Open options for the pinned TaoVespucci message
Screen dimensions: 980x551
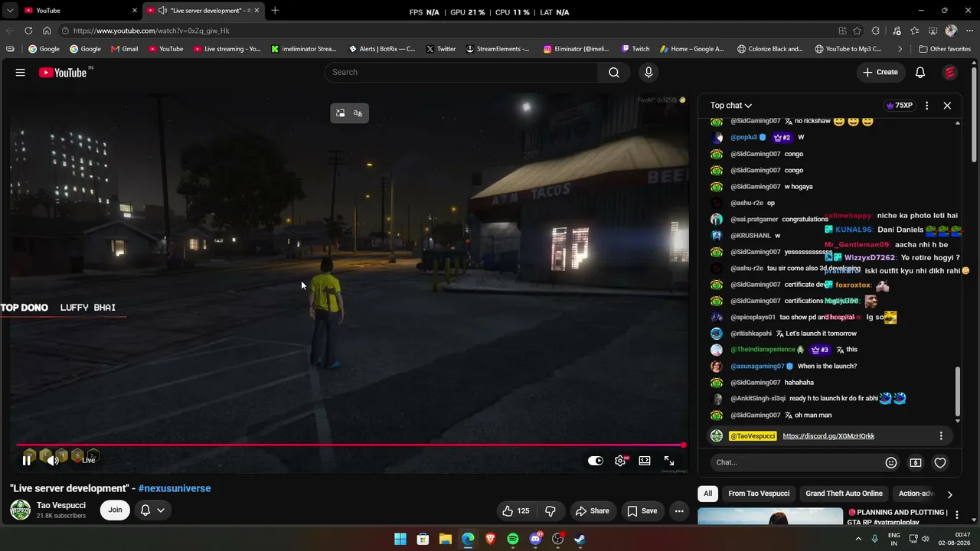tap(941, 436)
